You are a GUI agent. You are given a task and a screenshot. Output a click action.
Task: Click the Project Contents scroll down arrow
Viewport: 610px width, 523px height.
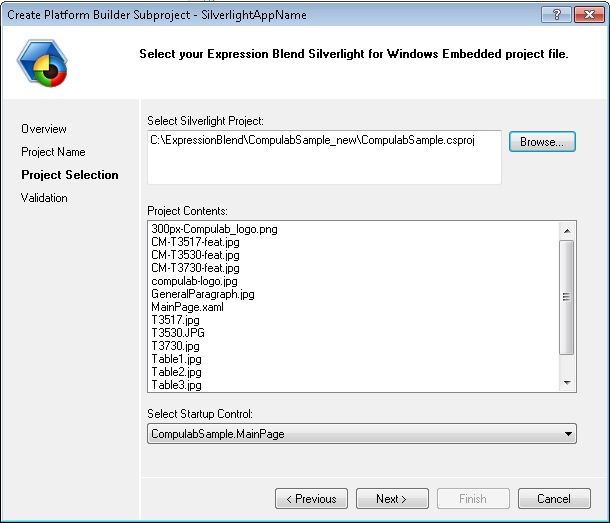(567, 383)
